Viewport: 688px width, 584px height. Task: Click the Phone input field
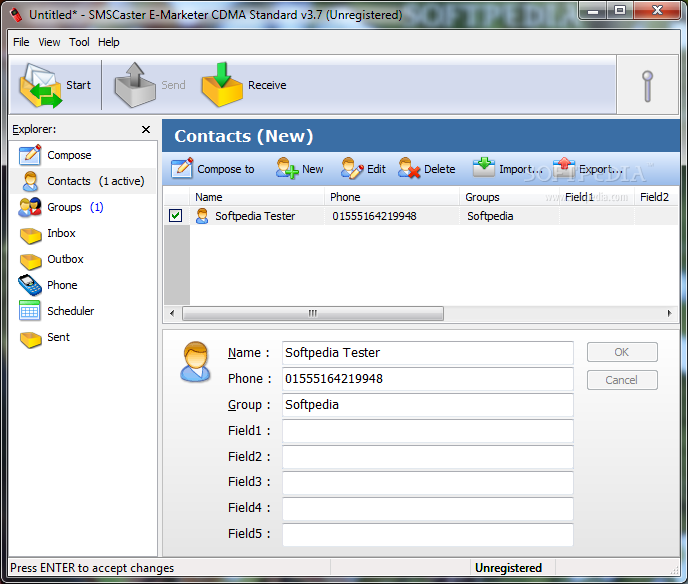(x=428, y=379)
